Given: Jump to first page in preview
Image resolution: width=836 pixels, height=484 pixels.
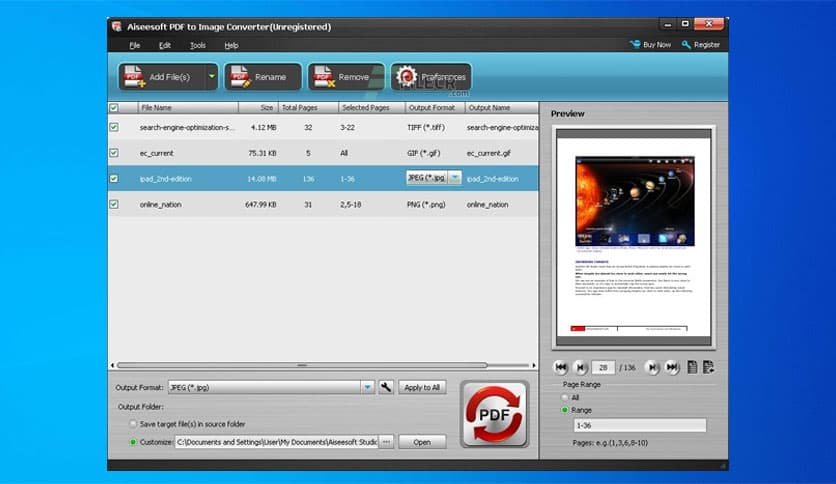Looking at the screenshot, I should point(560,367).
